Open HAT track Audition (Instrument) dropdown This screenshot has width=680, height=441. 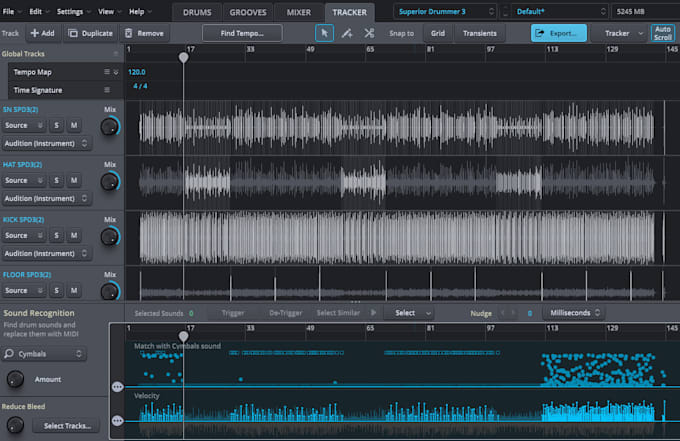click(46, 199)
